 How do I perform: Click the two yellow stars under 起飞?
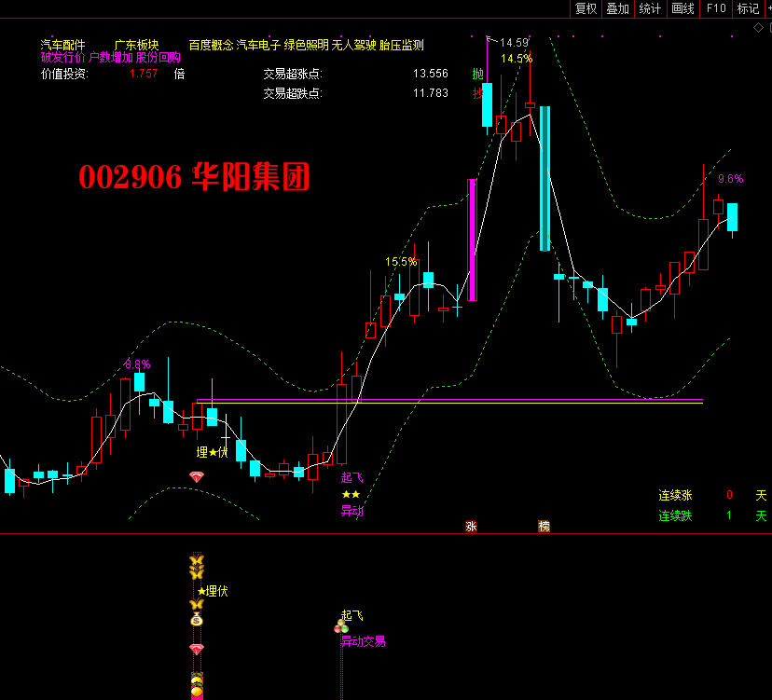click(350, 494)
